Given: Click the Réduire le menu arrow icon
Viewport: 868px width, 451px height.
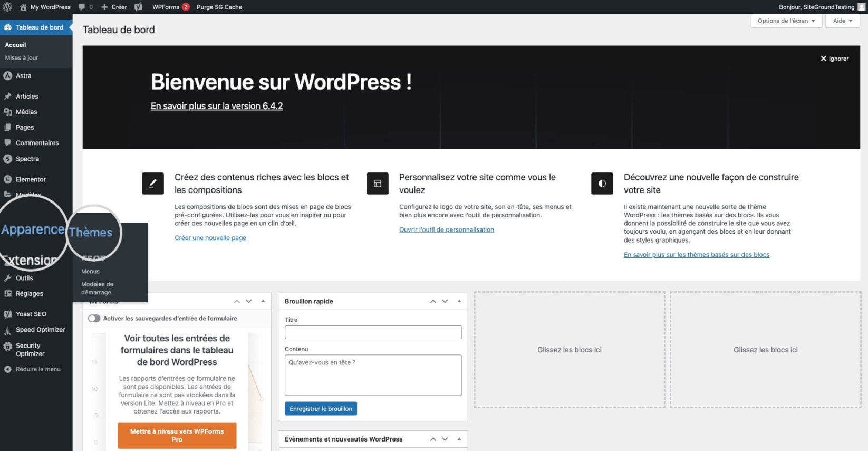Looking at the screenshot, I should (7, 369).
